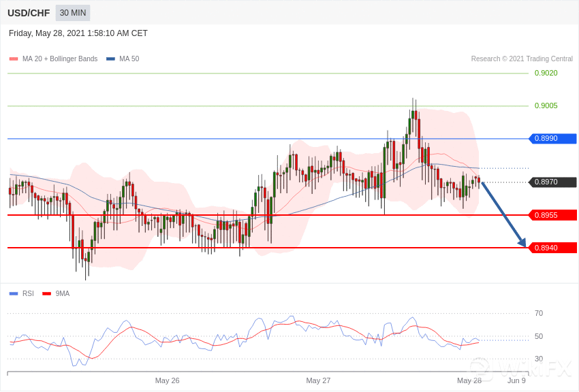Click the black 0.8970 current price tag
Image resolution: width=579 pixels, height=392 pixels.
tap(552, 182)
